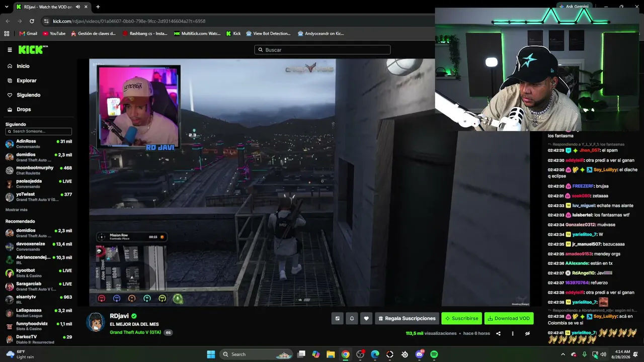
Task: Open File Explorer from the taskbar
Action: click(331, 354)
